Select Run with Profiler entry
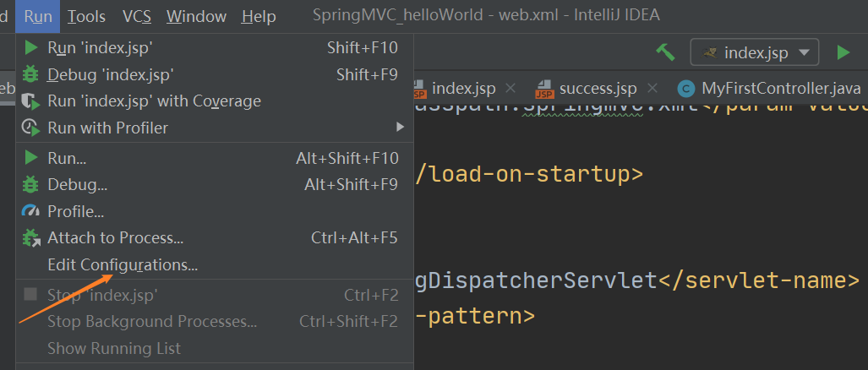868x370 pixels. [215, 128]
